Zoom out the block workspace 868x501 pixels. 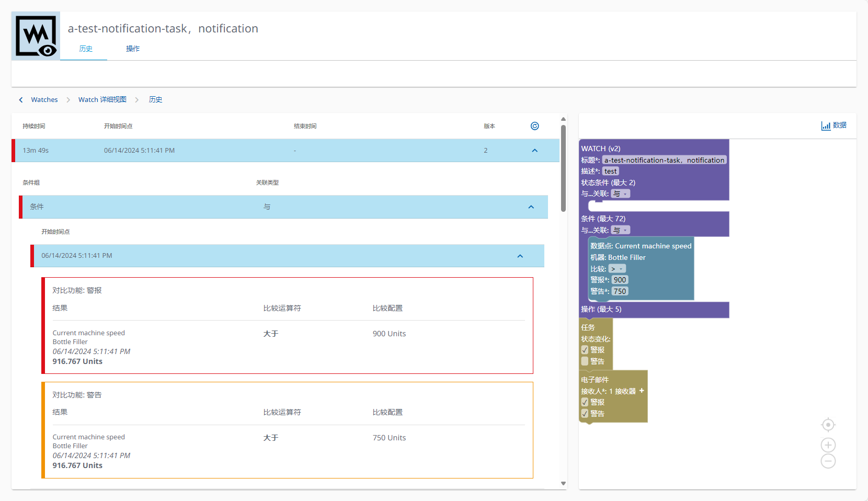click(828, 461)
